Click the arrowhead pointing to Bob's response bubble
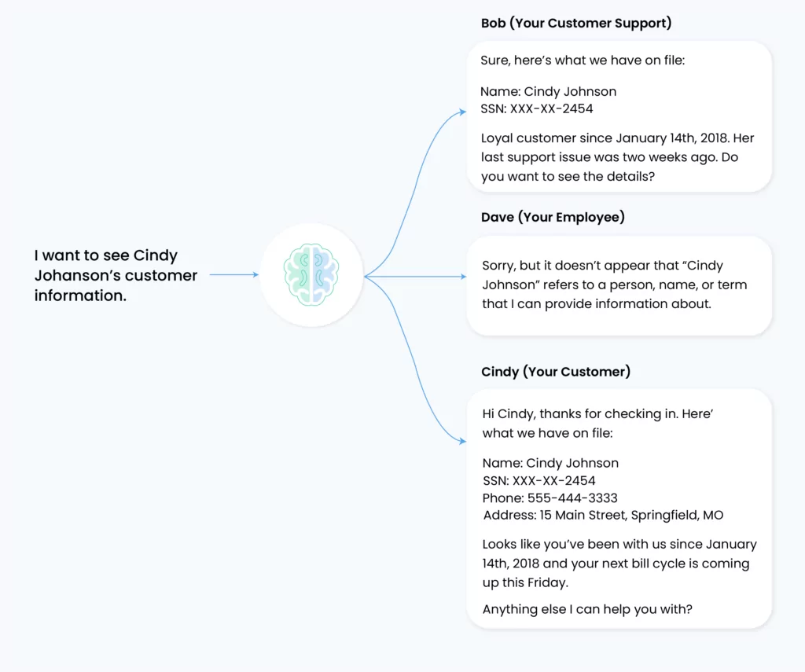 pos(462,112)
